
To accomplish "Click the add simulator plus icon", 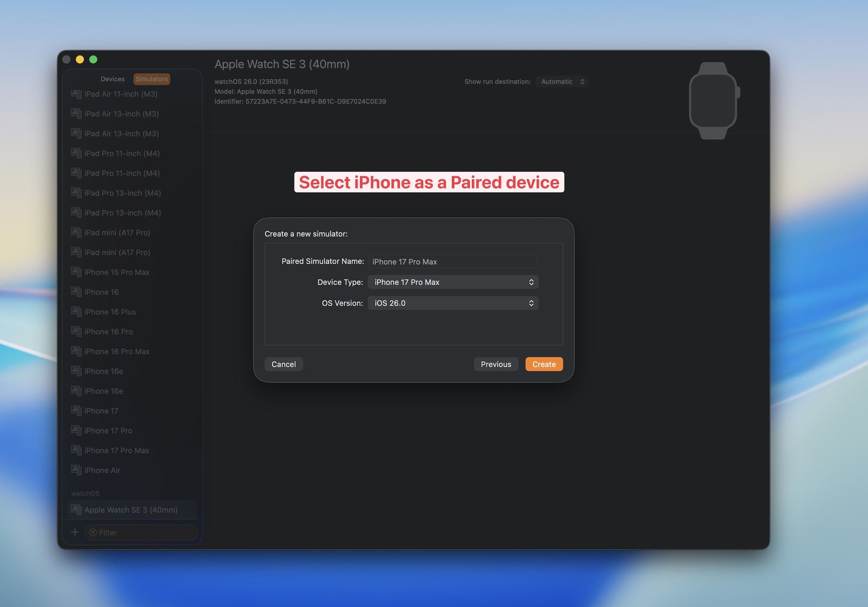I will point(75,532).
